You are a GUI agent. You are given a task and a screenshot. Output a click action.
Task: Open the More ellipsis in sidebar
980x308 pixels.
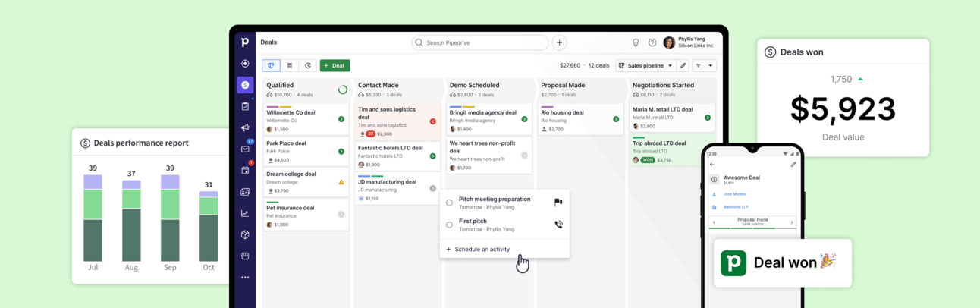pyautogui.click(x=245, y=278)
